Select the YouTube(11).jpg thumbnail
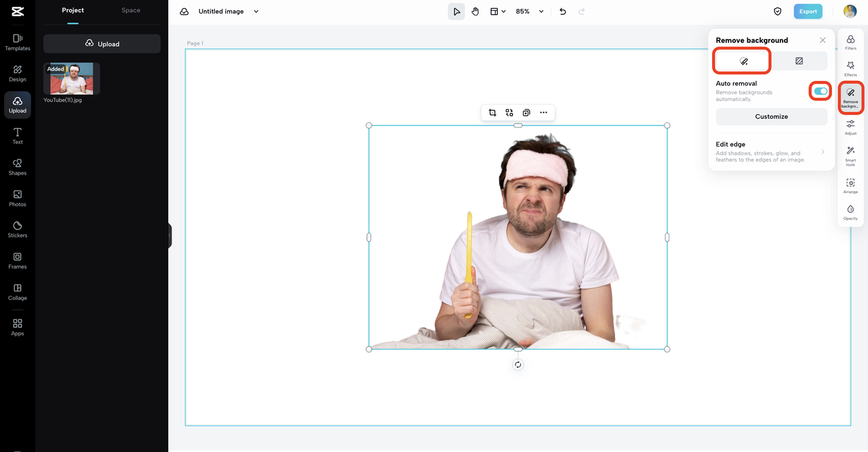 coord(72,79)
